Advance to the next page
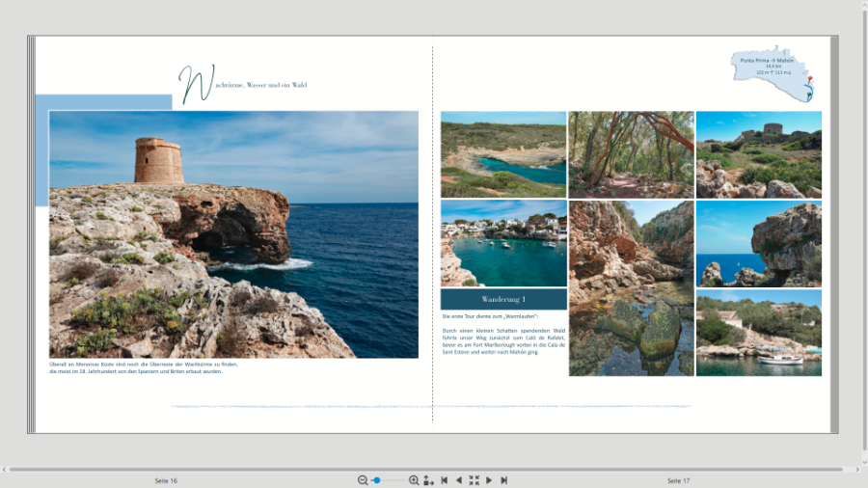The height and width of the screenshot is (488, 868). (x=489, y=480)
